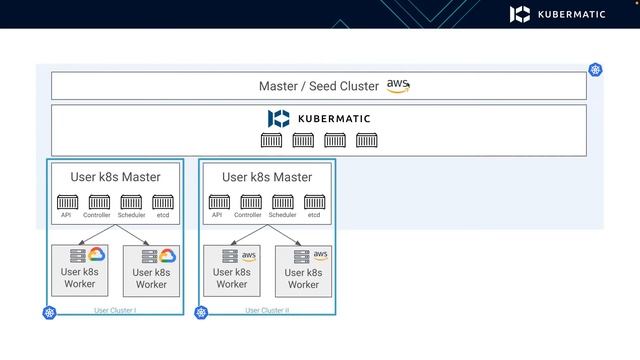Click the 'User Cluster II' caption
Screen dimensions: 640x360
267,310
